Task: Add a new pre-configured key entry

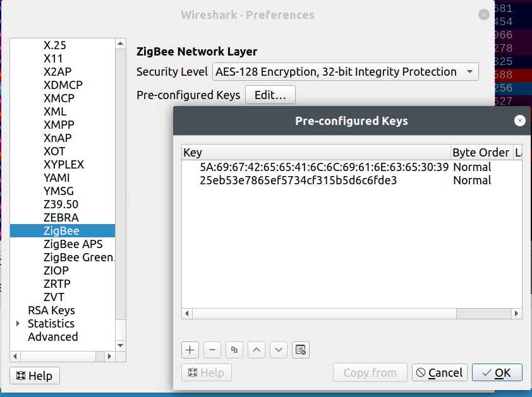Action: pos(190,350)
